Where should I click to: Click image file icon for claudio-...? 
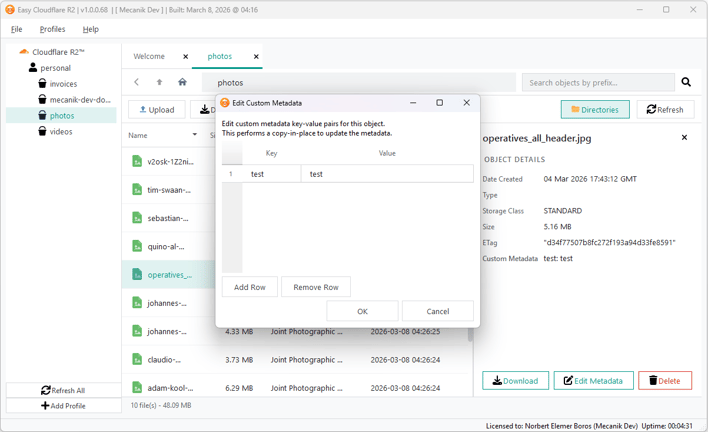(137, 359)
